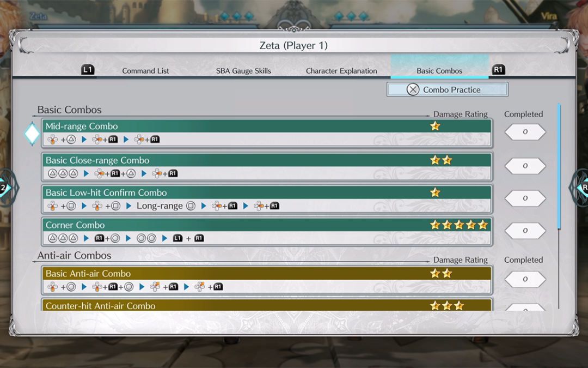Screen dimensions: 588x368
Task: Click the R1 next-tab button icon
Action: point(498,70)
